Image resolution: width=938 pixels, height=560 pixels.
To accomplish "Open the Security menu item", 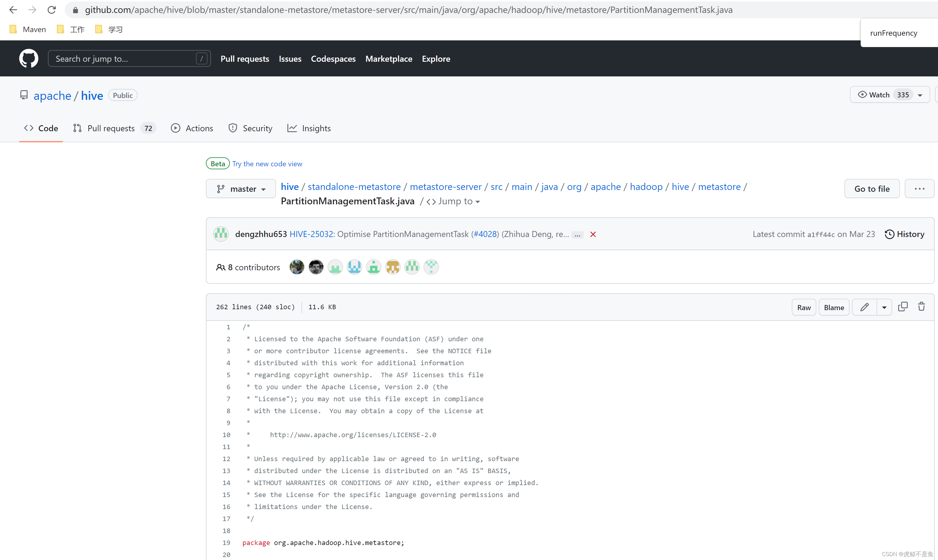I will point(257,128).
